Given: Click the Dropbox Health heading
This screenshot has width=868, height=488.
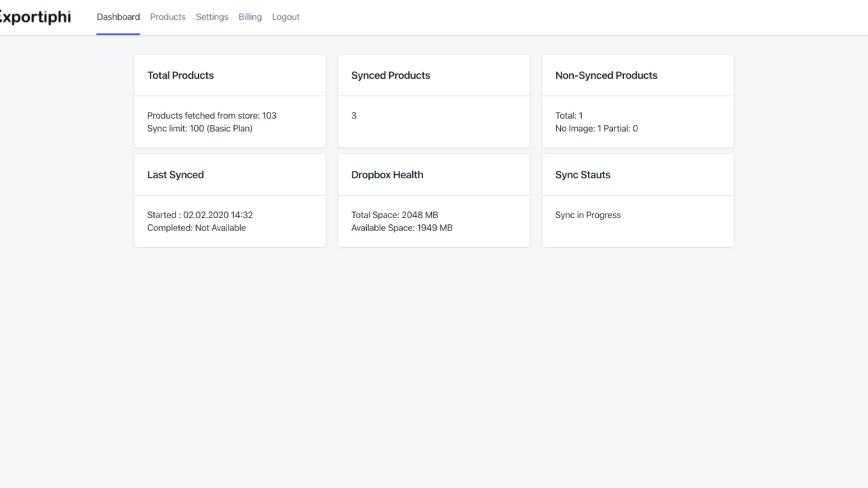Looking at the screenshot, I should tap(387, 175).
